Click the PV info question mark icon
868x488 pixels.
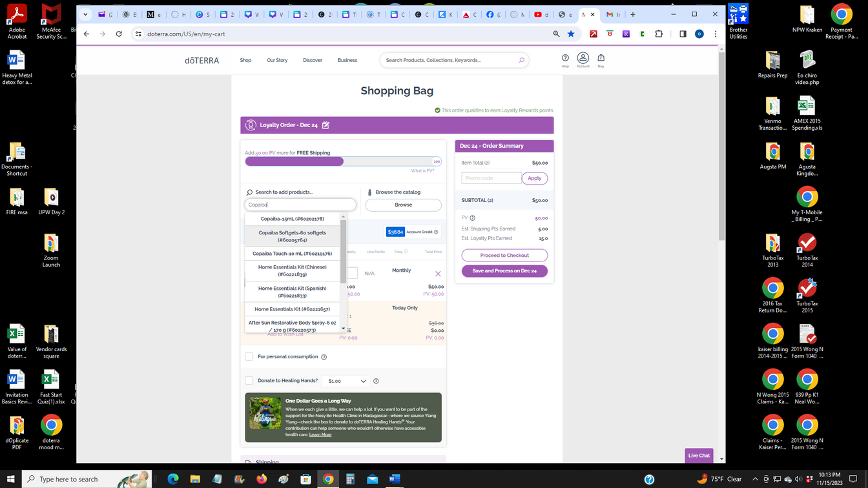472,218
